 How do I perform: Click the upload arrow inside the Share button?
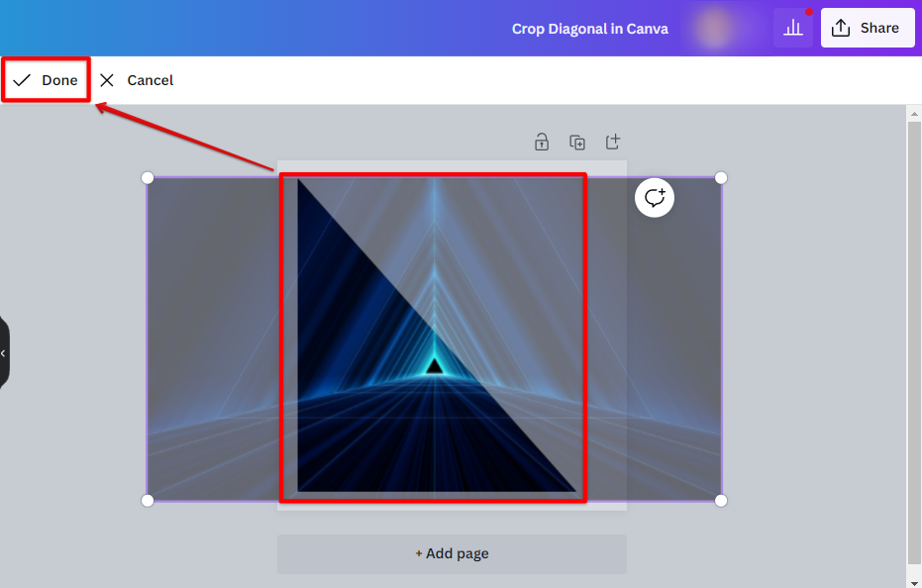tap(841, 27)
